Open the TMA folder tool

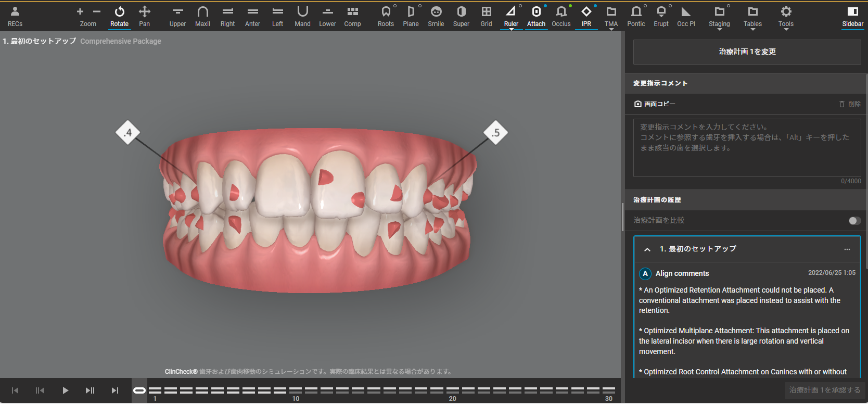[611, 16]
